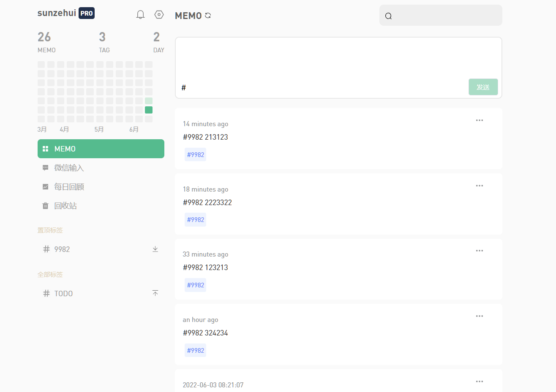Viewport: 556px width, 392px height.
Task: Click the '14 minutes ago' timestamp
Action: tap(205, 124)
